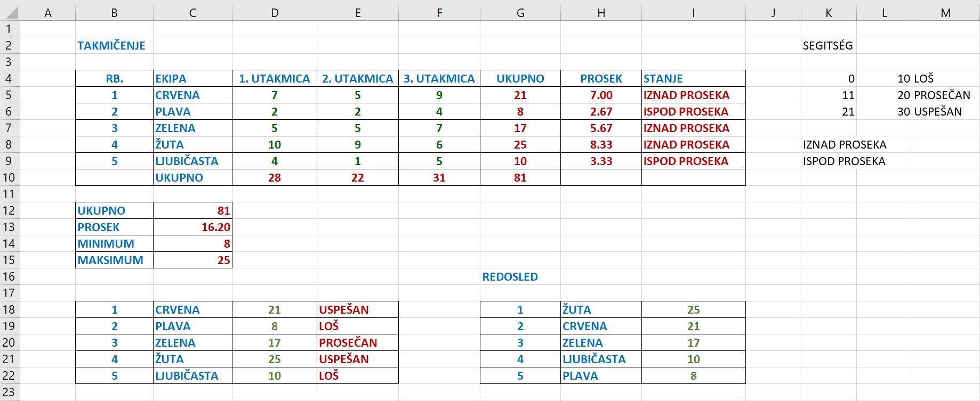This screenshot has height=401, width=980.
Task: Click ISPOD PROSEKA cell in column K
Action: pos(844,161)
